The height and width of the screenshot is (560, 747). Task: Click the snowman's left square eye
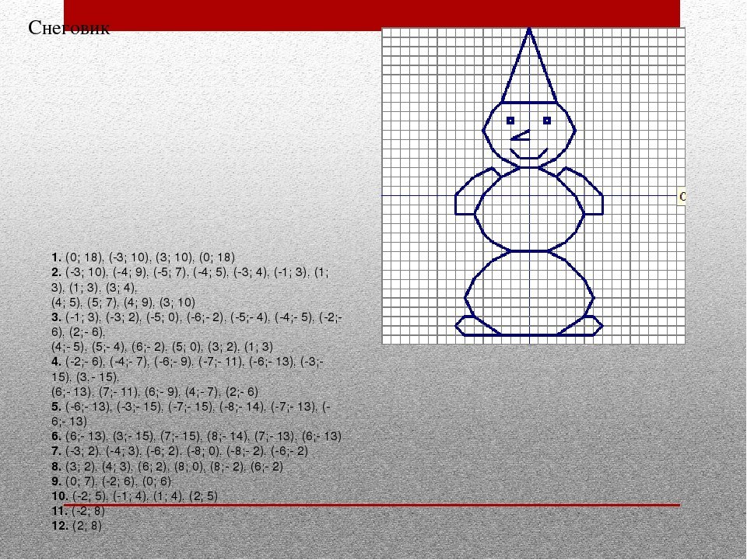click(510, 121)
